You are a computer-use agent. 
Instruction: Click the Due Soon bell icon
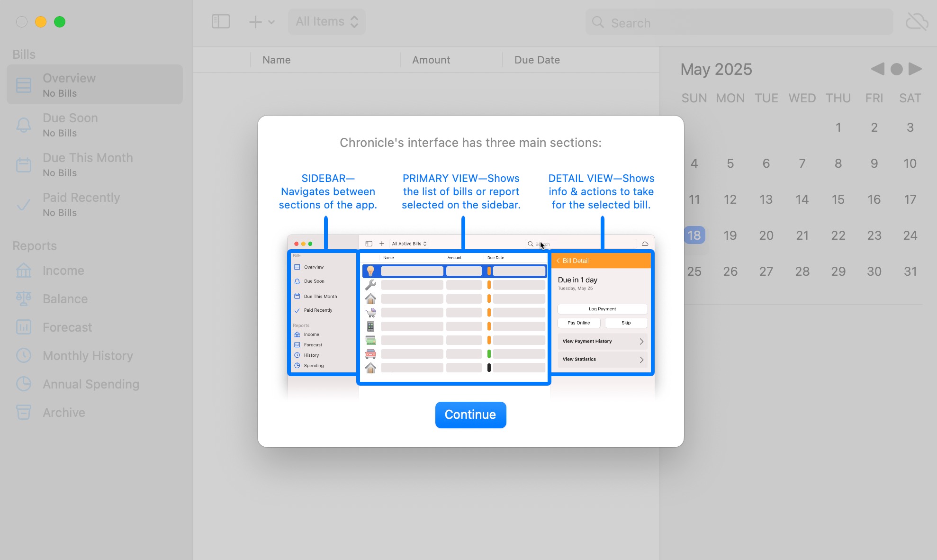pyautogui.click(x=24, y=125)
